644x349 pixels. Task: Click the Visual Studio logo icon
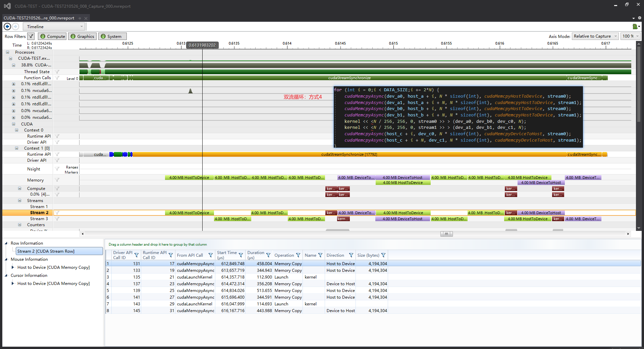(7, 6)
